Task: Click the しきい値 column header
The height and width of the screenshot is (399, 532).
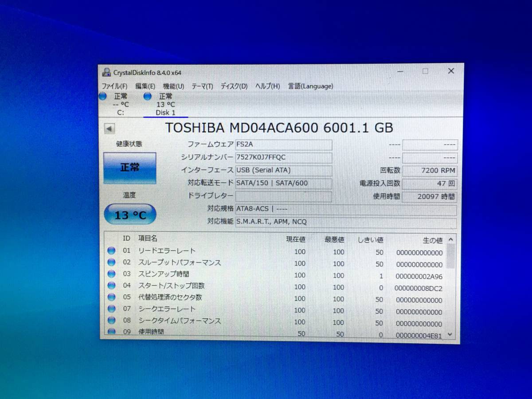Action: click(371, 240)
